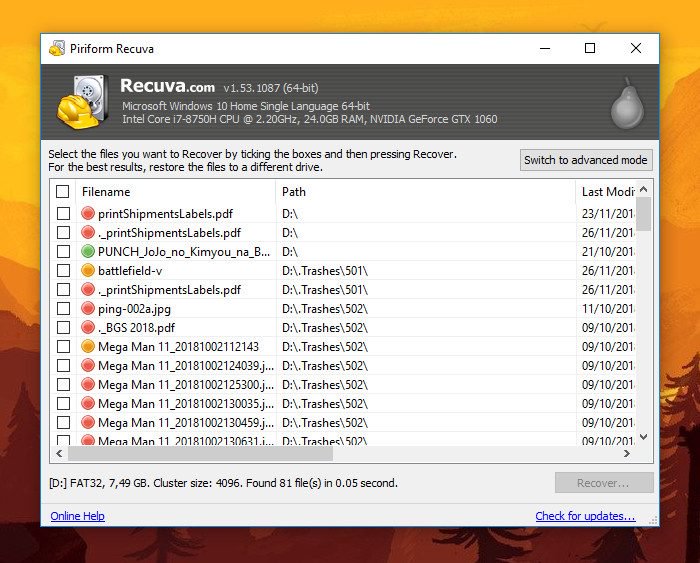This screenshot has width=700, height=563.
Task: Open Check for updates link
Action: (585, 516)
